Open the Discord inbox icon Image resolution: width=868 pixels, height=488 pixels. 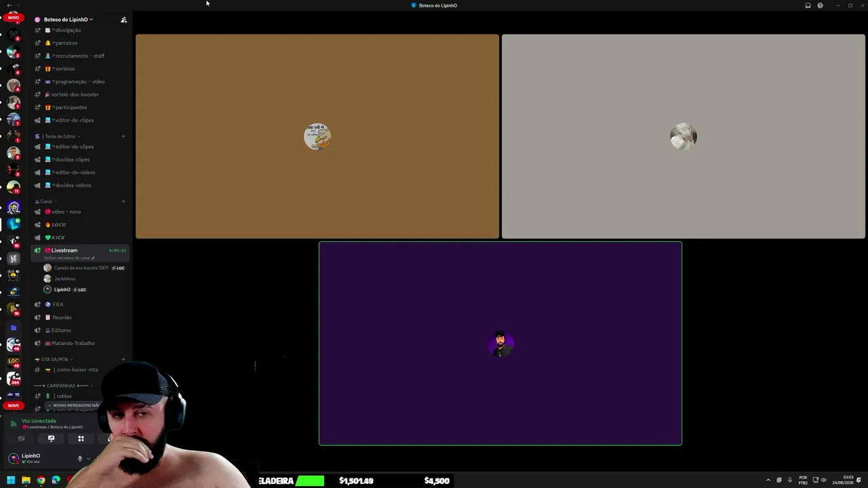click(808, 5)
